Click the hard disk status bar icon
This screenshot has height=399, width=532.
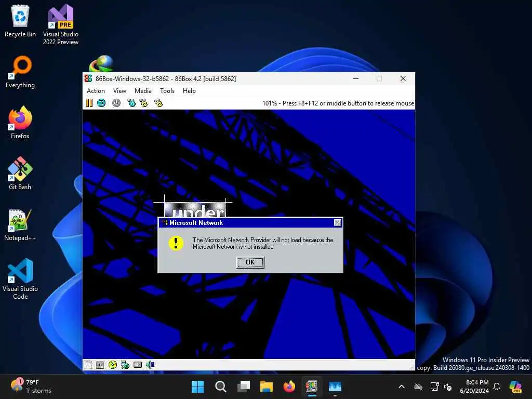(x=137, y=365)
